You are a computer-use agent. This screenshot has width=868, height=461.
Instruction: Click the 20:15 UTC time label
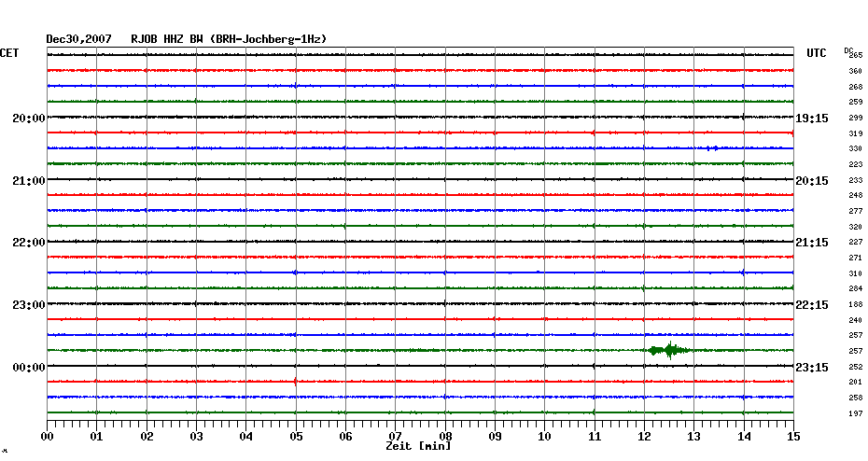[812, 181]
